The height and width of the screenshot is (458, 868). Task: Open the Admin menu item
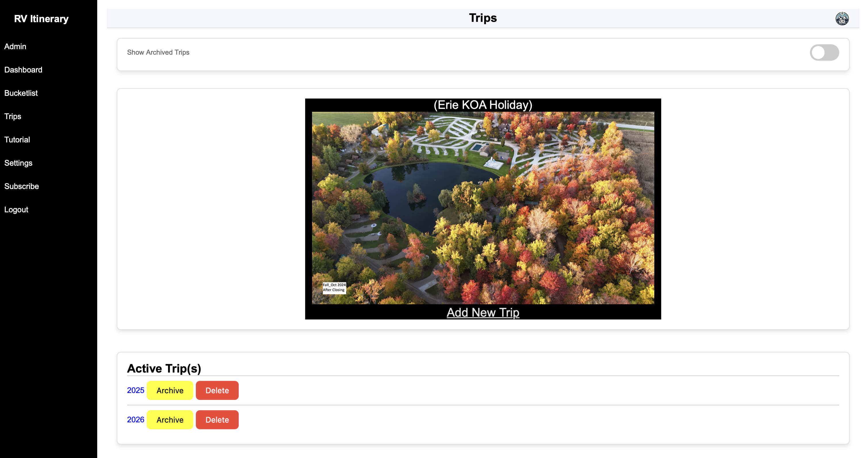click(15, 47)
